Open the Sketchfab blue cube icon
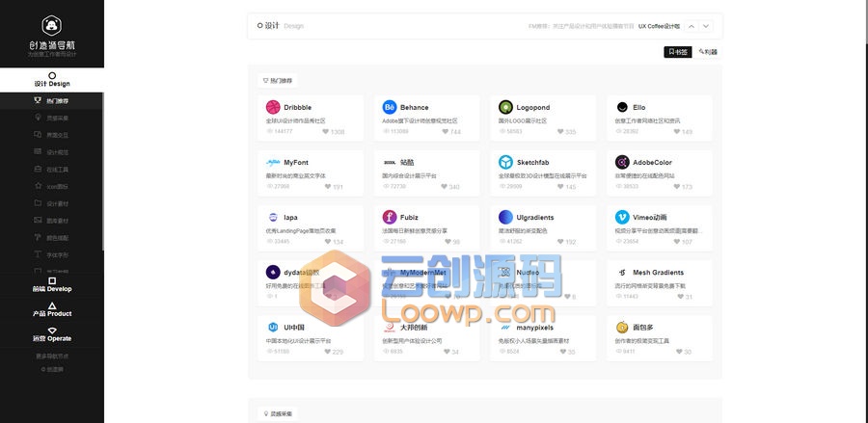The width and height of the screenshot is (868, 423). point(505,163)
